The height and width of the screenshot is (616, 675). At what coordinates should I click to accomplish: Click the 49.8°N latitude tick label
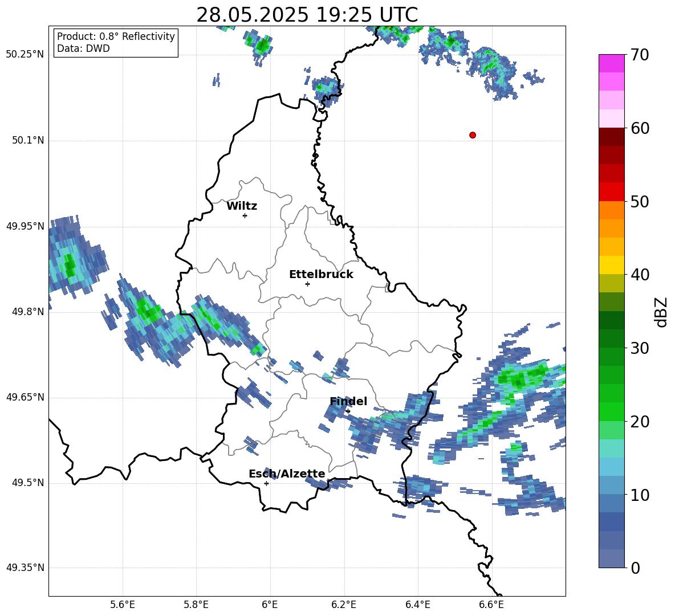pyautogui.click(x=28, y=312)
